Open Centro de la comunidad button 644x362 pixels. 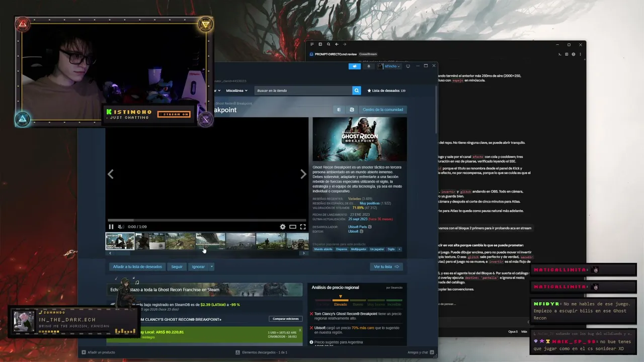[383, 110]
